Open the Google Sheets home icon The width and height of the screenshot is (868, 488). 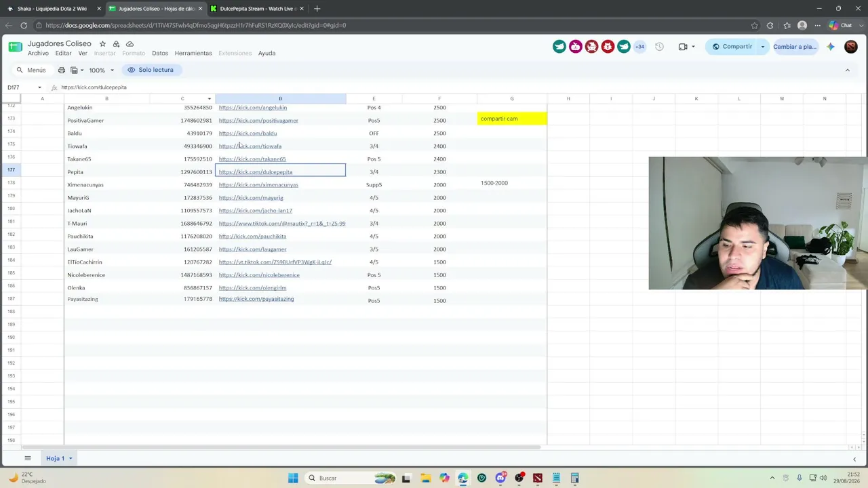[x=15, y=47]
